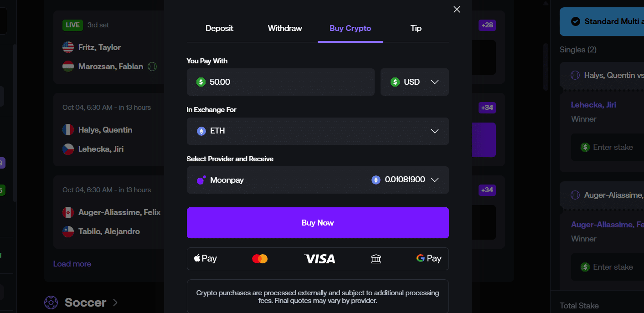Click the Ethereum coin icon beside 0.01081900
644x313 pixels.
376,180
